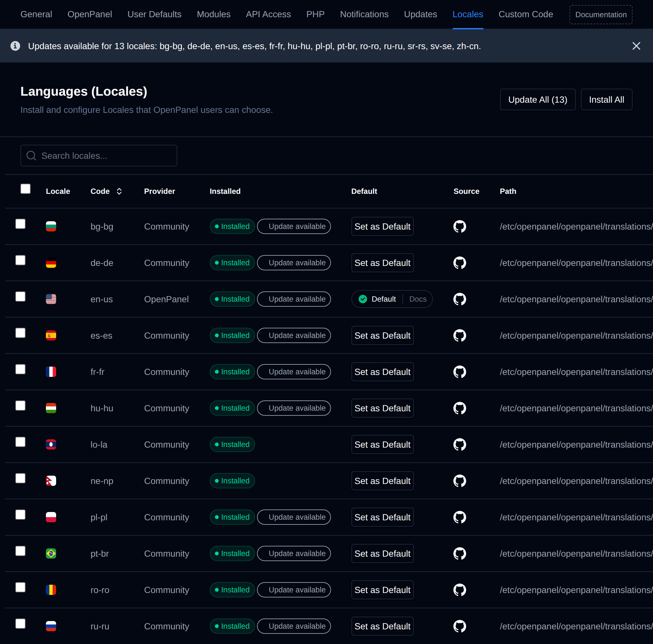Focus the Search locales field
This screenshot has width=653, height=644.
click(x=99, y=156)
